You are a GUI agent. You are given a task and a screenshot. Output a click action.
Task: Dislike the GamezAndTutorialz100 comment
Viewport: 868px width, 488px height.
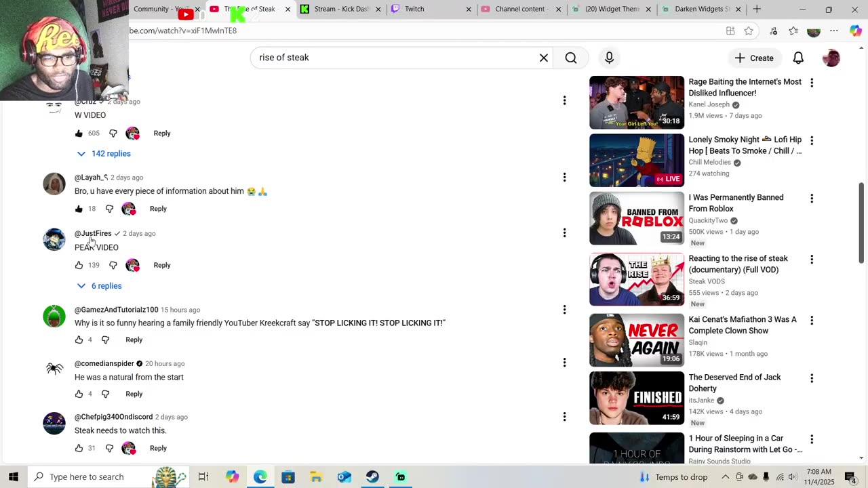tap(105, 340)
